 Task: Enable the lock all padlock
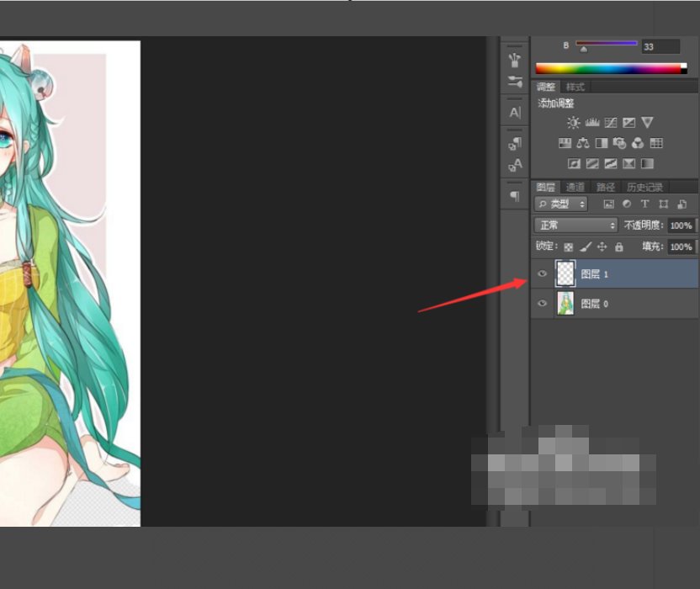pos(618,246)
